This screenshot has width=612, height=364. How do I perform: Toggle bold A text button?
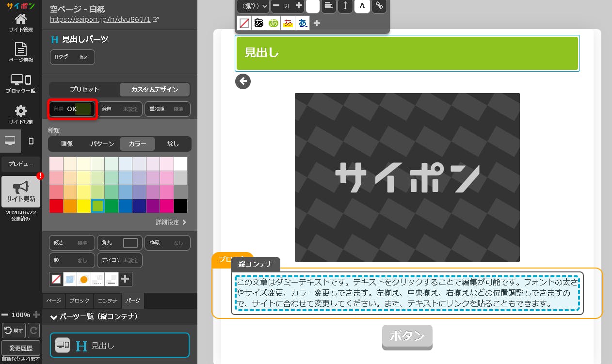pos(362,6)
